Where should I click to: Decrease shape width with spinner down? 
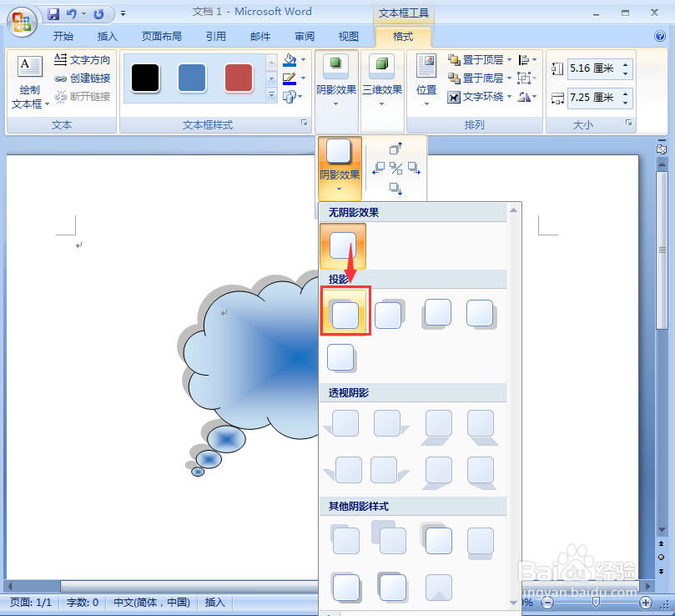(626, 103)
